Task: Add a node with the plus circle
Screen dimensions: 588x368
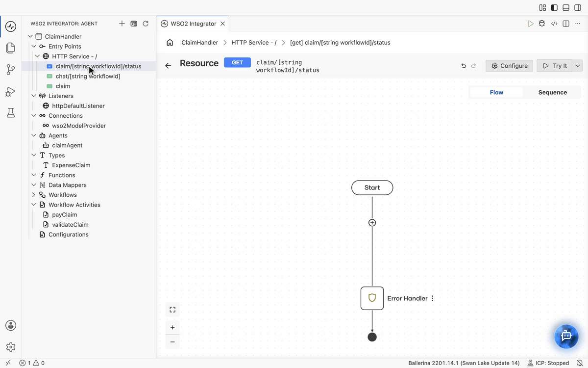Action: pos(372,223)
